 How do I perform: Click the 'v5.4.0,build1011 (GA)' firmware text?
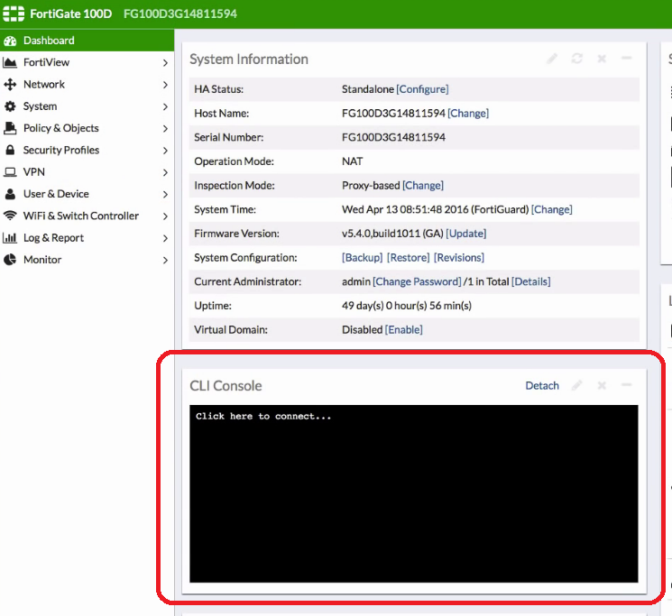pos(392,234)
